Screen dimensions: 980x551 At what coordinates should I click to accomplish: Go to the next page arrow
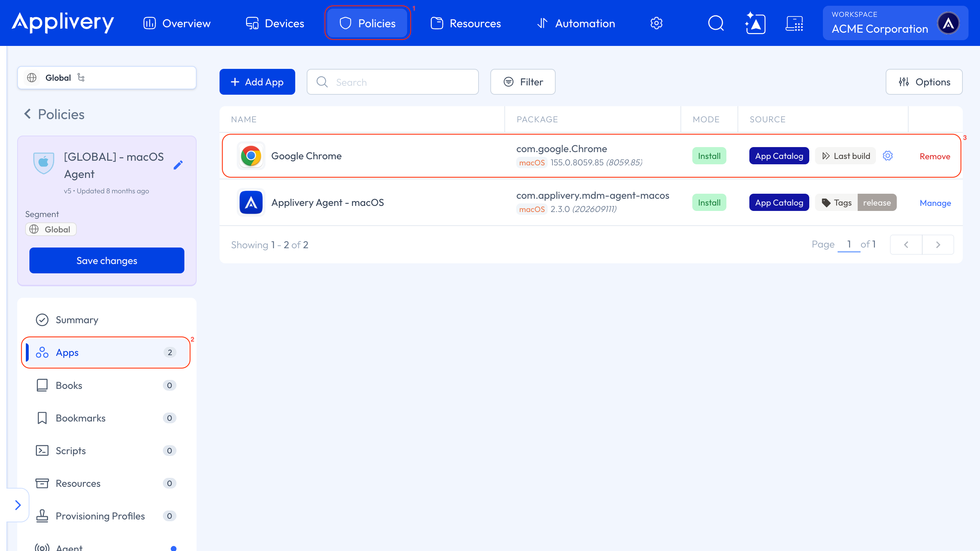(938, 245)
